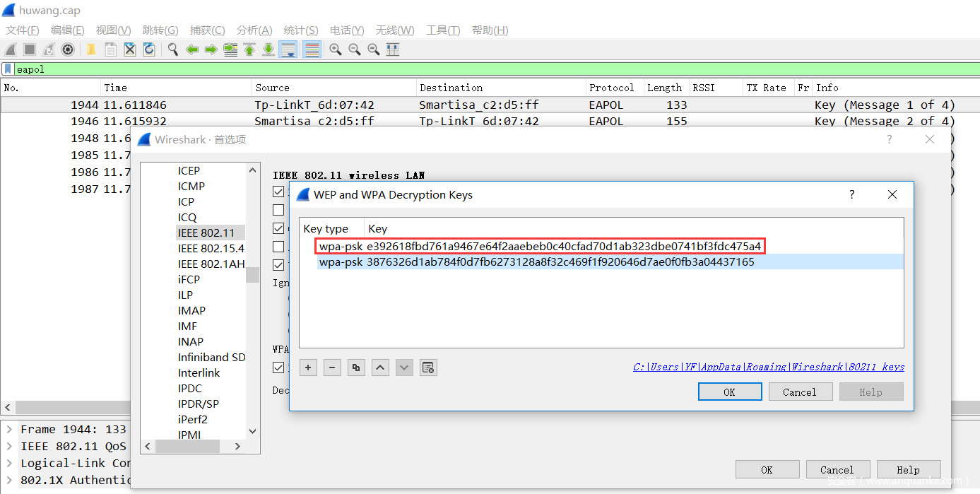Add a new decryption key entry
This screenshot has width=980, height=494.
coord(308,367)
